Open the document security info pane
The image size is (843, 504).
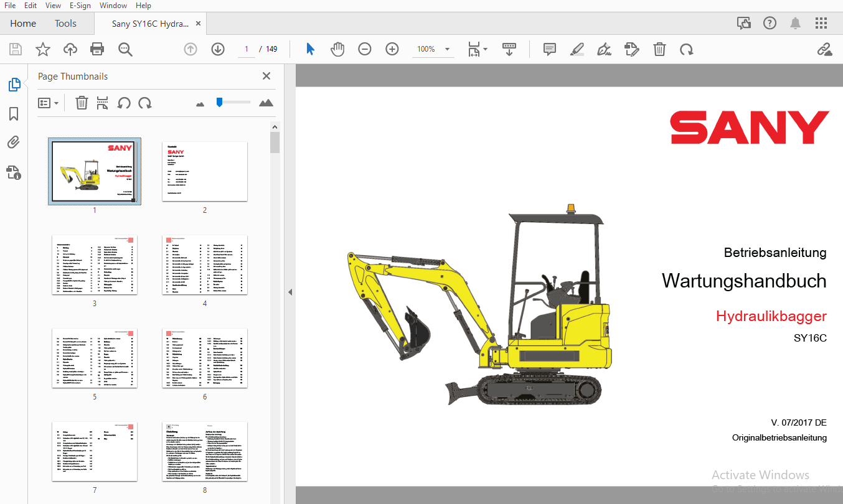tap(14, 172)
